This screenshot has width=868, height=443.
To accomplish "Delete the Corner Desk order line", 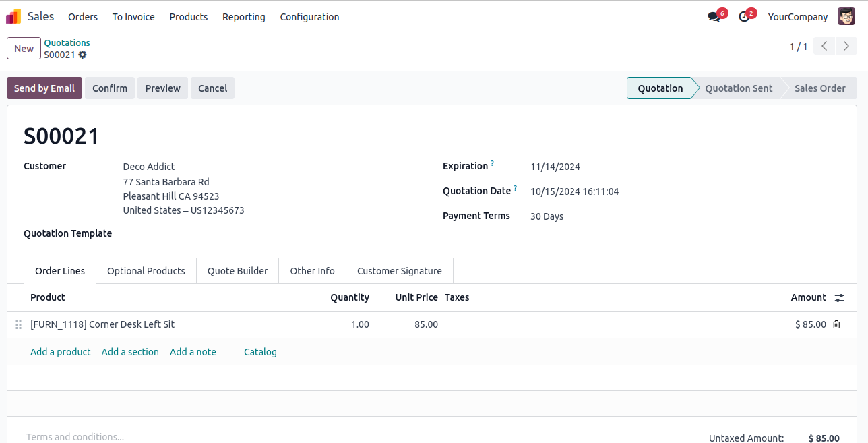I will [x=836, y=324].
